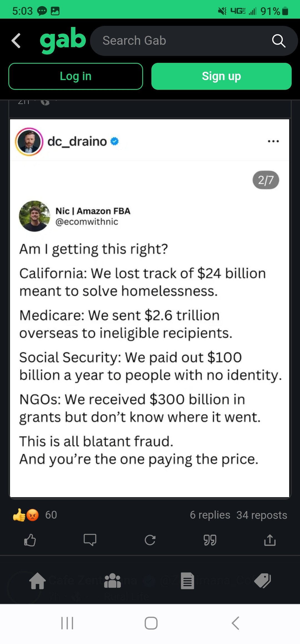
Task: Tap the search magnifier icon
Action: click(x=279, y=41)
